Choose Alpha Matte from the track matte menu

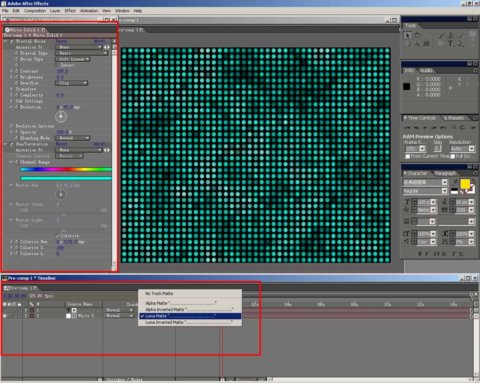[x=190, y=303]
